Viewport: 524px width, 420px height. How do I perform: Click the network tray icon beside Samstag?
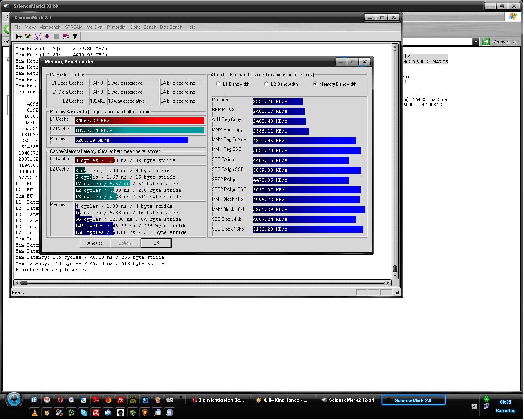[486, 407]
